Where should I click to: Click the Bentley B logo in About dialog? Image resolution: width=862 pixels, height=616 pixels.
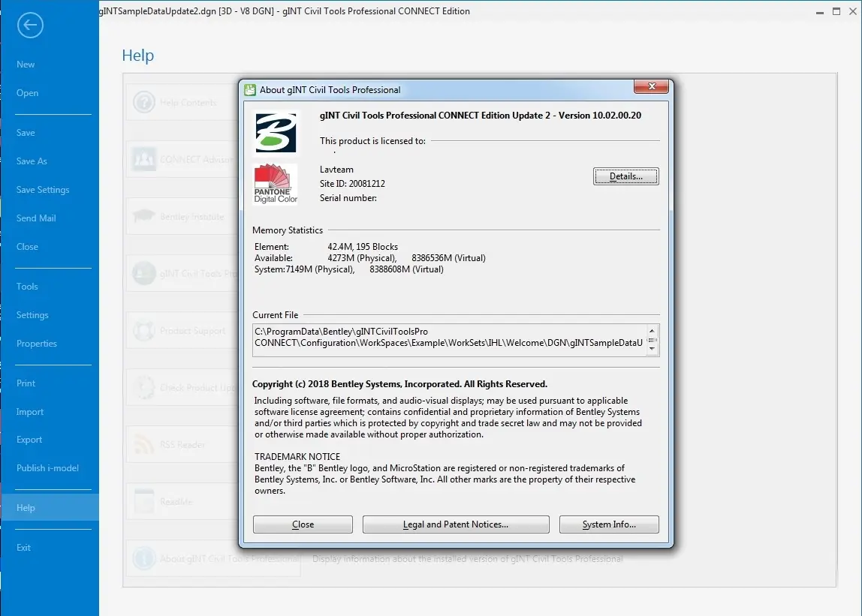click(x=276, y=133)
